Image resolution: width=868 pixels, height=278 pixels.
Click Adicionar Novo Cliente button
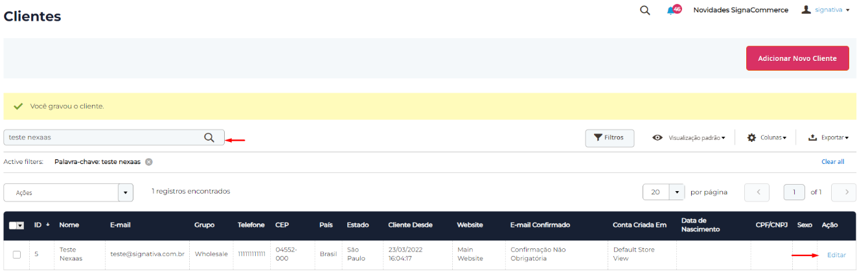tap(797, 58)
